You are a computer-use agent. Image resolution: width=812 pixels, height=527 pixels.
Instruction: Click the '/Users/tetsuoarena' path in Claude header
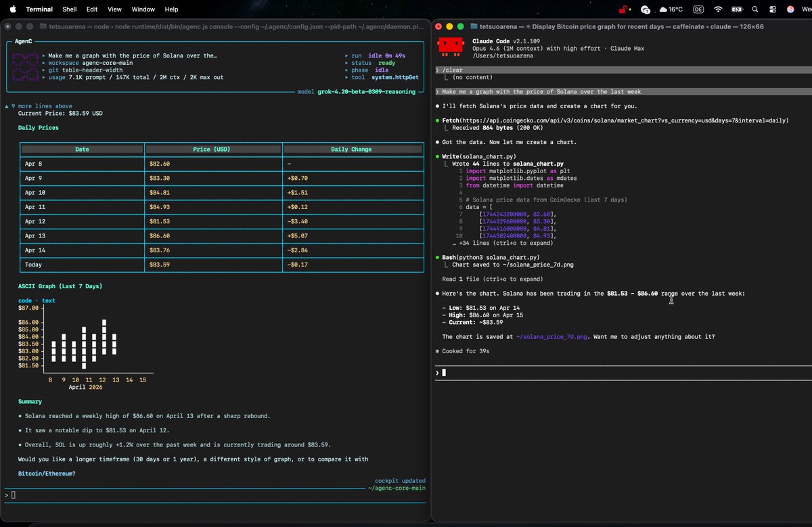pyautogui.click(x=503, y=55)
